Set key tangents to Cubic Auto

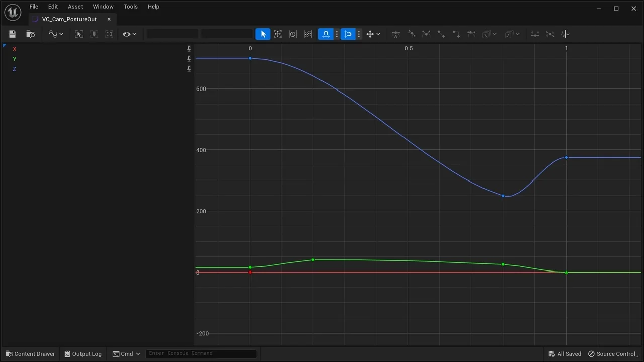coord(396,34)
